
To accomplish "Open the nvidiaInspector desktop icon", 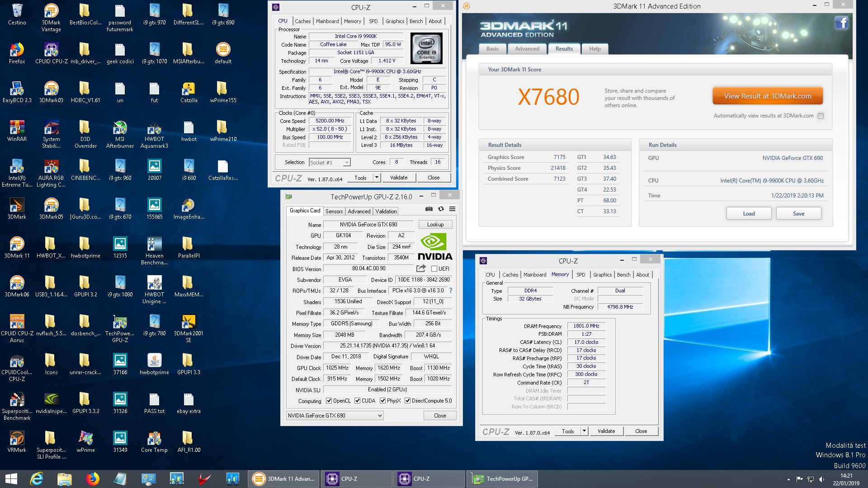I will (51, 403).
